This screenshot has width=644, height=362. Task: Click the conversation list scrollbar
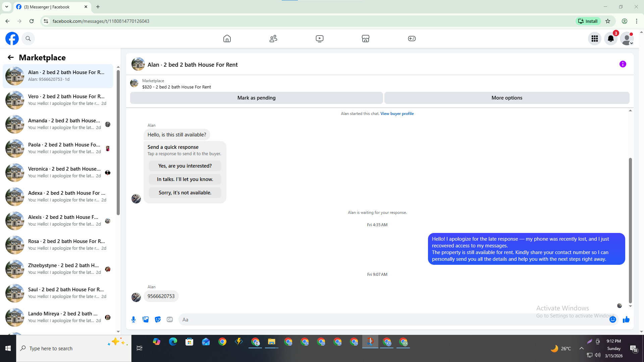[118, 142]
